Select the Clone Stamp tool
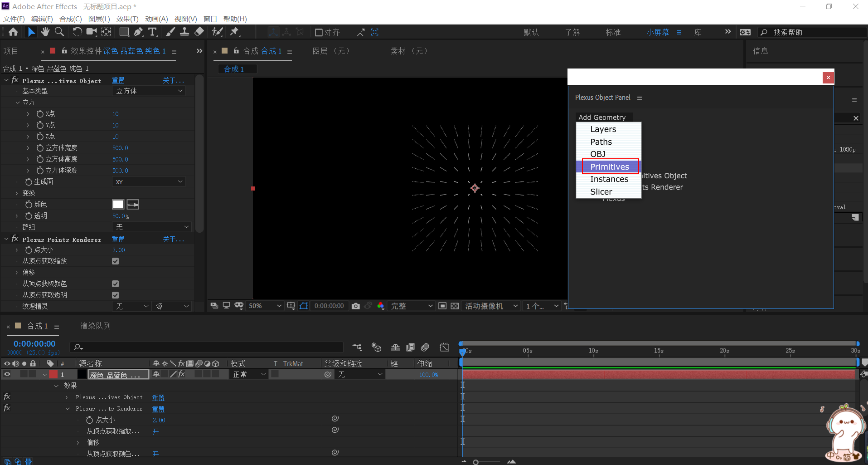This screenshot has width=868, height=465. (184, 32)
